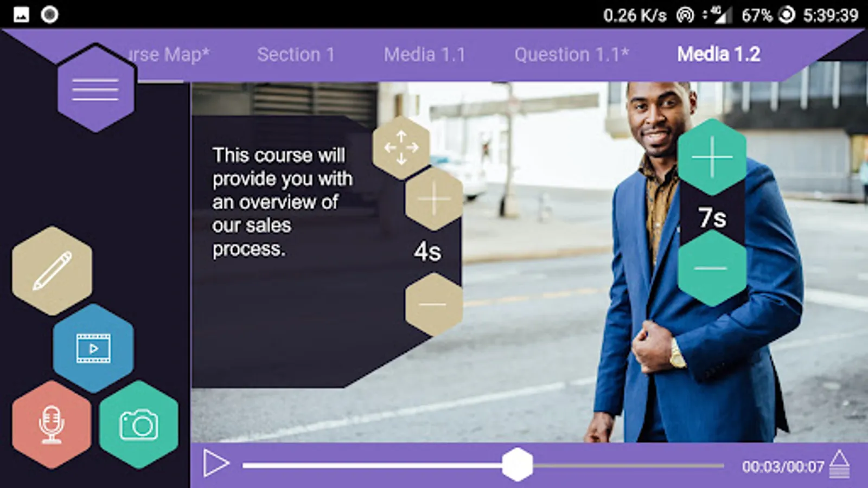
Task: Tap the image notification icon in status bar
Action: click(x=21, y=15)
